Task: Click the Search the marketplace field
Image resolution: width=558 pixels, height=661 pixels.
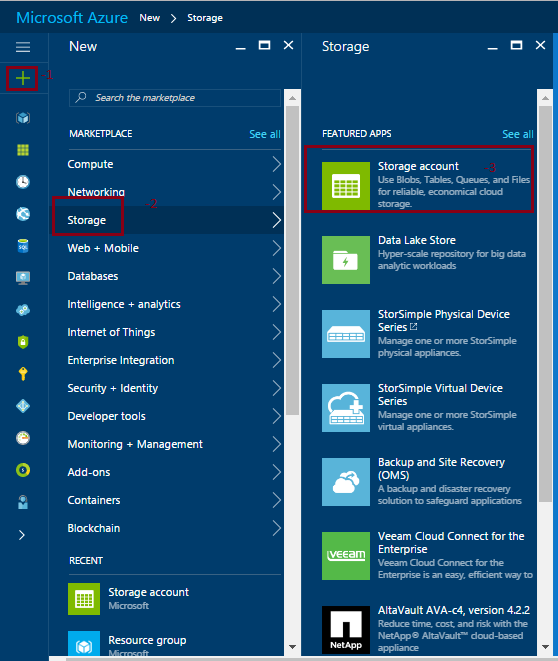Action: (x=174, y=98)
